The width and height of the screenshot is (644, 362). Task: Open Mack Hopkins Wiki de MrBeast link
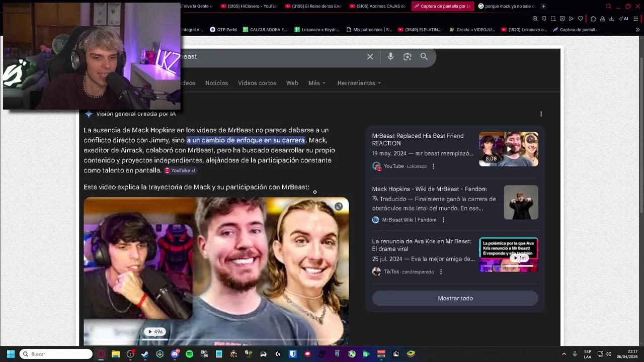tap(429, 189)
